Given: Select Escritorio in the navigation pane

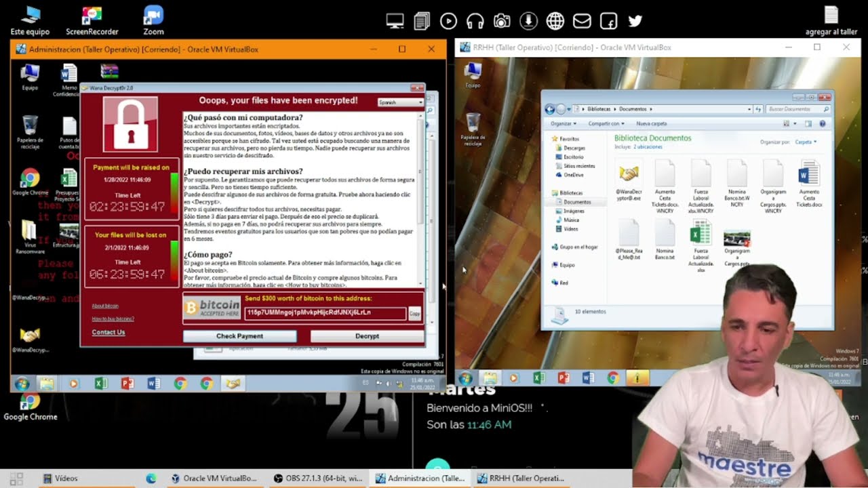Looking at the screenshot, I should (573, 157).
